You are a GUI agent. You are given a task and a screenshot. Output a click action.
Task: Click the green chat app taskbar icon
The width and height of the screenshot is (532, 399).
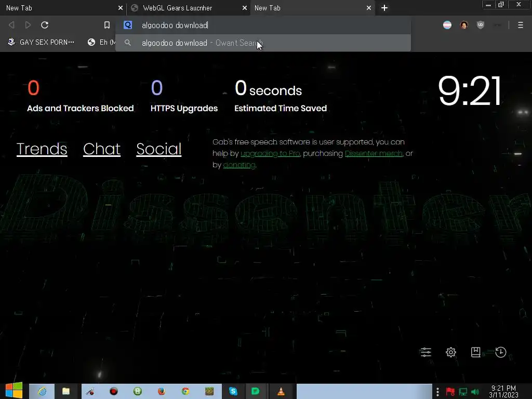pos(256,392)
